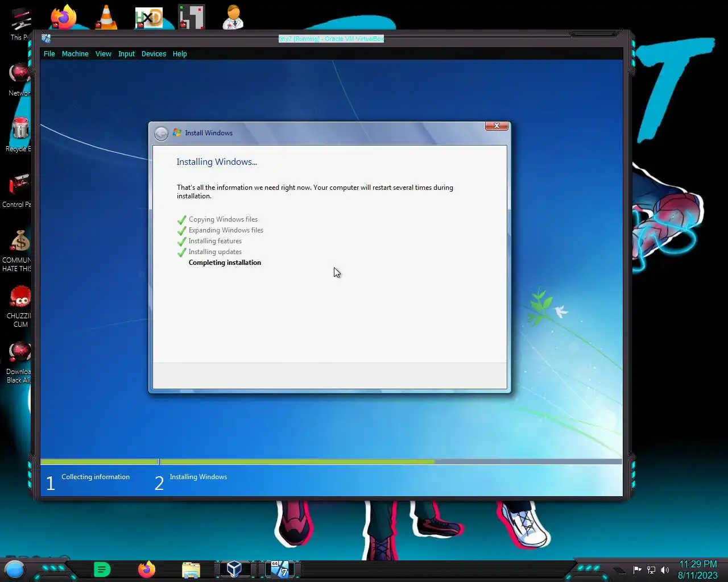
Task: Open the red-and-gray maze desktop shortcut
Action: [x=191, y=17]
